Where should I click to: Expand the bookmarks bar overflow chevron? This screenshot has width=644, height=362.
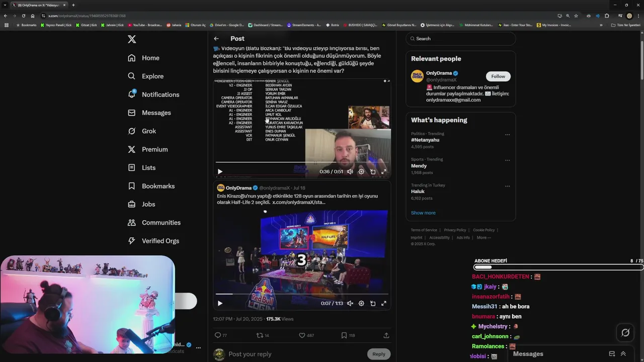pos(601,25)
